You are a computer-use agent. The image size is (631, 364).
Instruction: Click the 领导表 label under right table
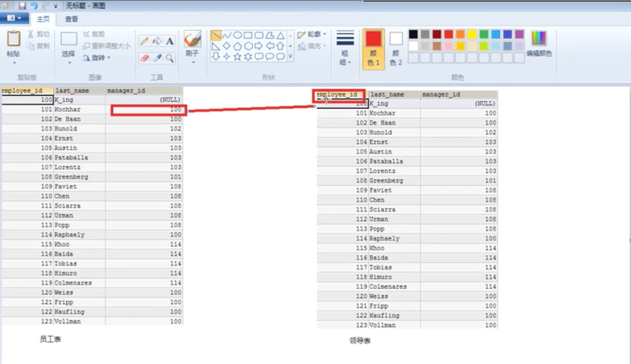360,340
